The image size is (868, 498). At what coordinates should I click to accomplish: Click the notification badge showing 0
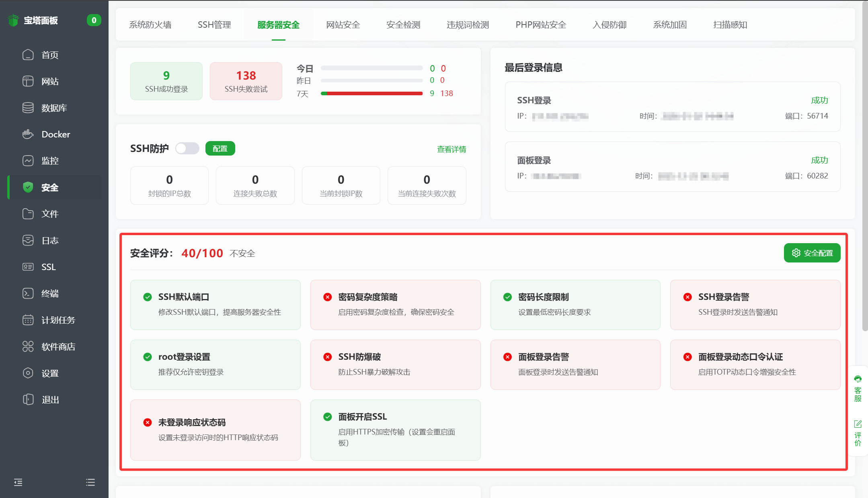tap(94, 20)
